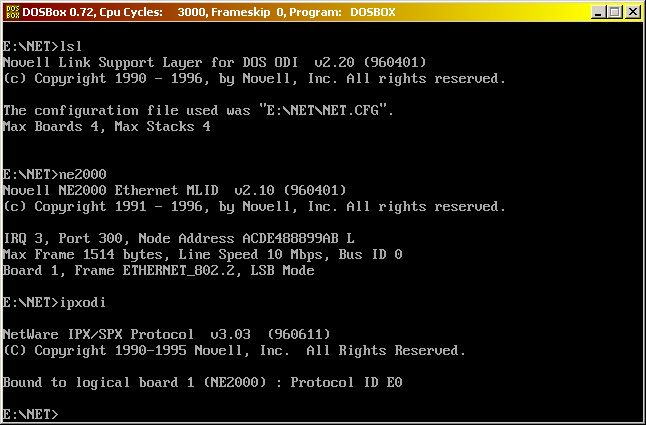Click 'NetWare IPX/SPX Protocol v3.03' line
The width and height of the screenshot is (646, 425).
[166, 334]
